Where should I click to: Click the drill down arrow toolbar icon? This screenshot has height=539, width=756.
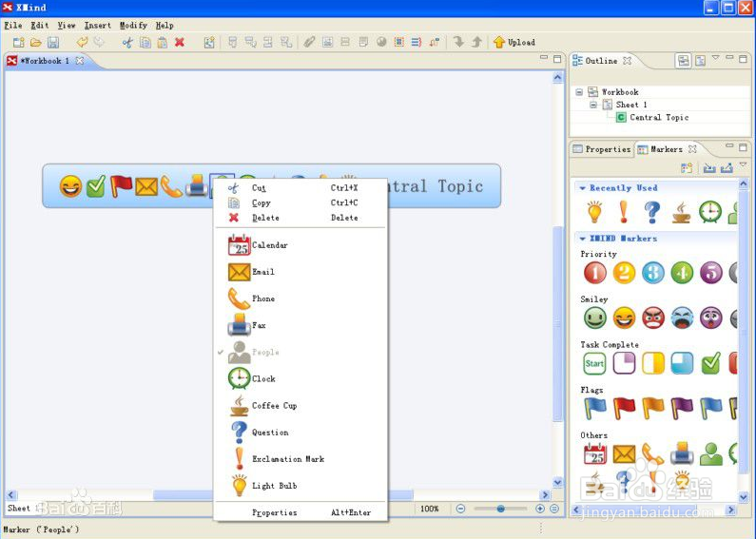(x=458, y=42)
